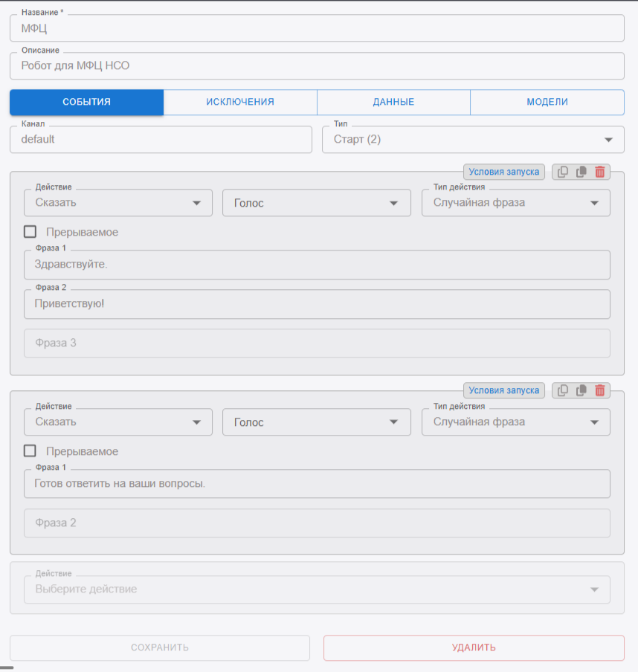
Task: Open the МОДЕЛИ tab
Action: pyautogui.click(x=547, y=103)
